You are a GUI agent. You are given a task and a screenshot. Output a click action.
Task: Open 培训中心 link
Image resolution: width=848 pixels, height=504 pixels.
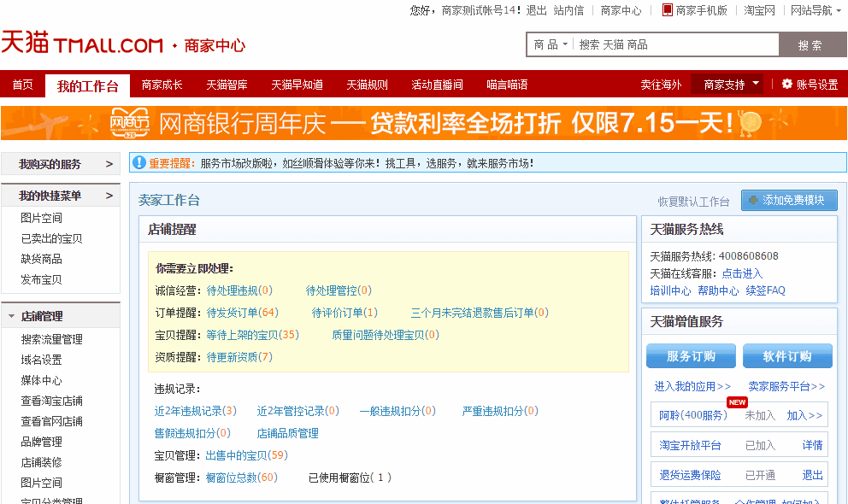point(670,290)
